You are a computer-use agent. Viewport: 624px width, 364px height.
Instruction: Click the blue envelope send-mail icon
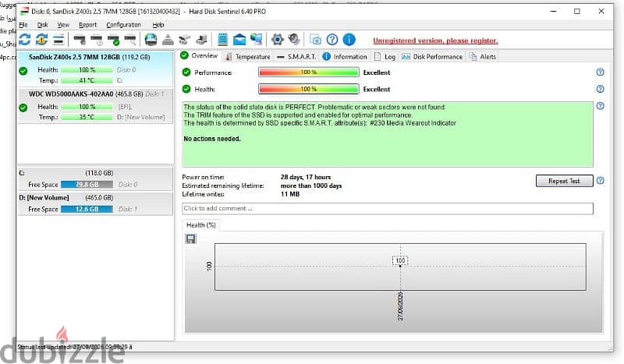tap(239, 40)
